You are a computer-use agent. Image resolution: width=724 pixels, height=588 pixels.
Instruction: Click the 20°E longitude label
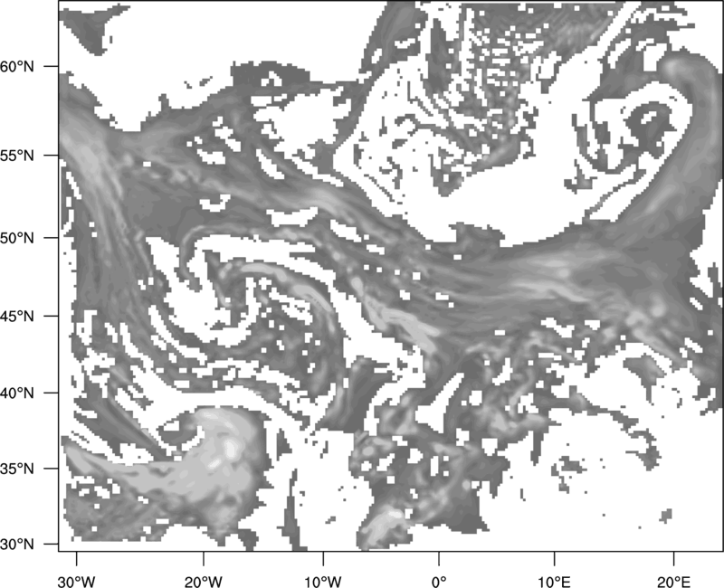point(673,582)
